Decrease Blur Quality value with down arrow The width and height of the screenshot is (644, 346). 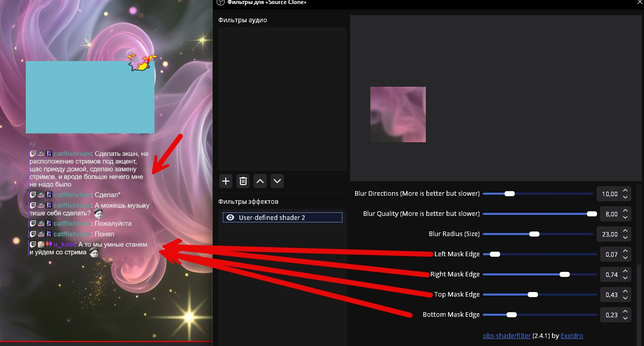(x=625, y=217)
